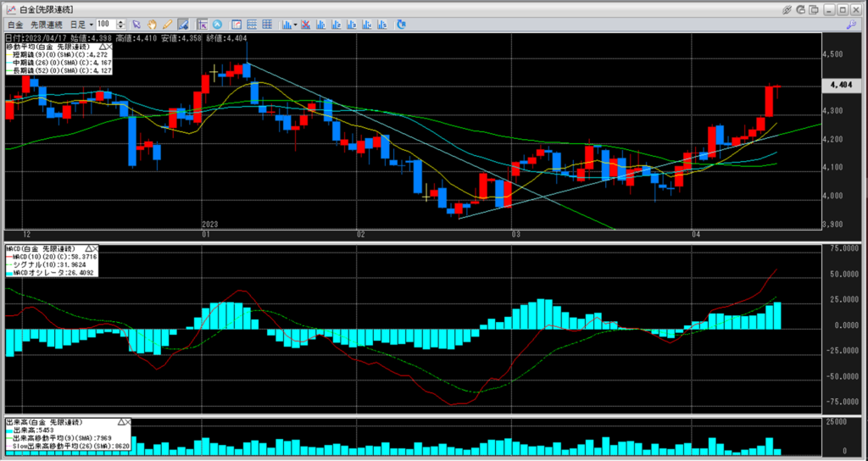Open the chart settings panel icon
Screen dimensions: 868x461
pyautogui.click(x=236, y=25)
